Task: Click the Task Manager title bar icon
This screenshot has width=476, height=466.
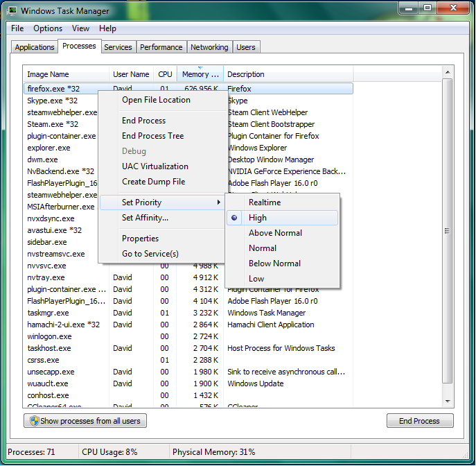Action: pyautogui.click(x=12, y=10)
